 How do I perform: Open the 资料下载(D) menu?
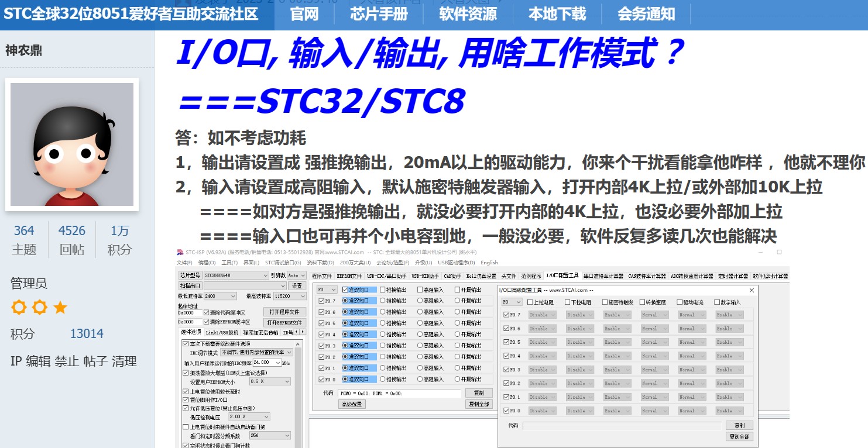[321, 263]
